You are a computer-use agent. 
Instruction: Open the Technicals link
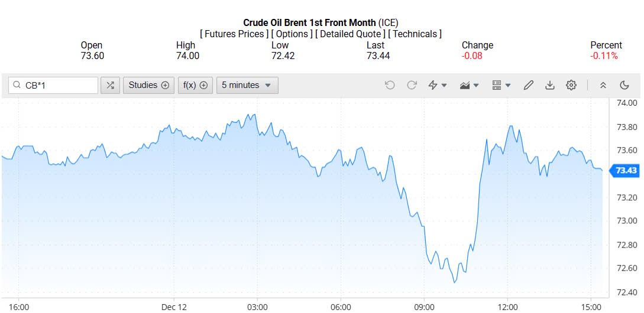click(x=415, y=34)
